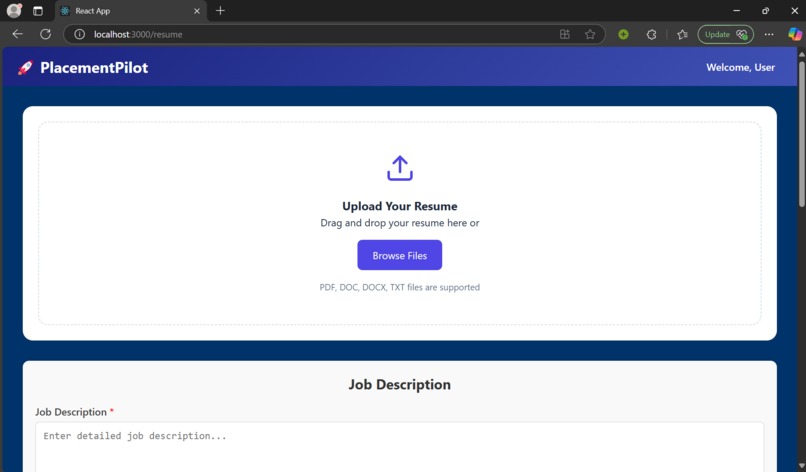The width and height of the screenshot is (806, 472).
Task: Click the PlacementPilot brand title
Action: pyautogui.click(x=94, y=67)
